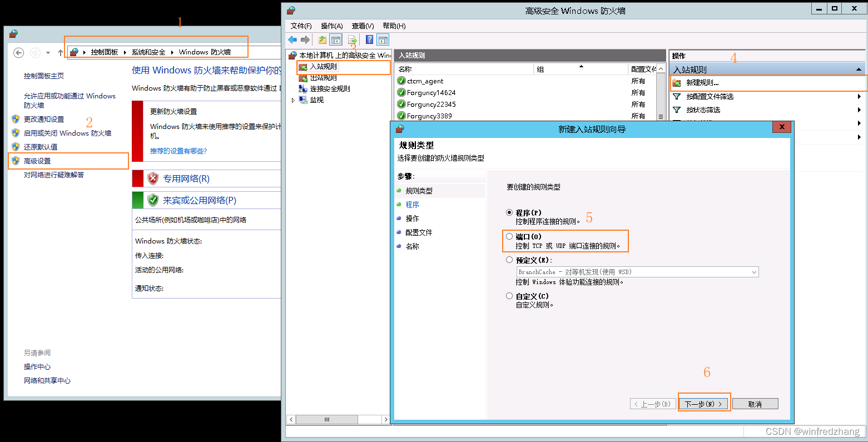Click the shield icon beside 还原默认值
The height and width of the screenshot is (442, 868).
pos(16,147)
